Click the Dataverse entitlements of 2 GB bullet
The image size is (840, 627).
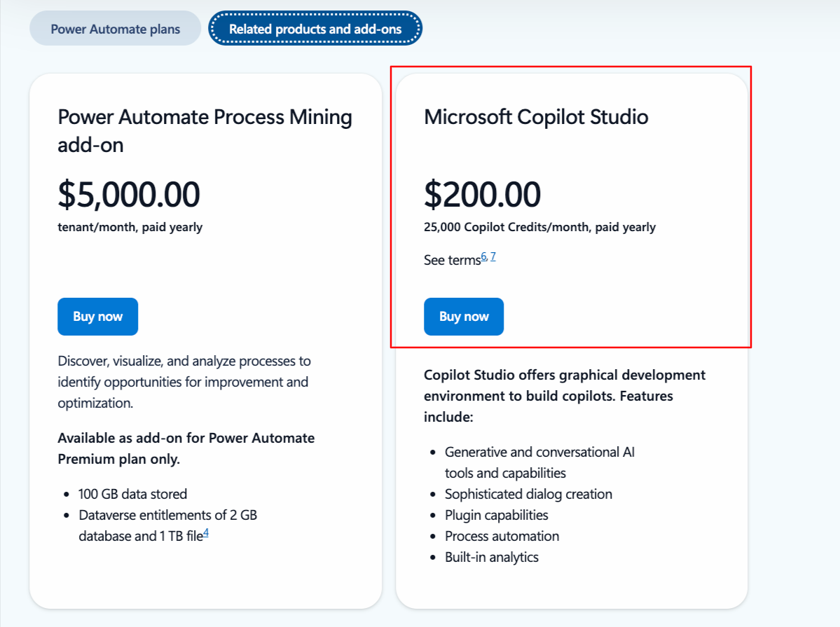coord(167,525)
